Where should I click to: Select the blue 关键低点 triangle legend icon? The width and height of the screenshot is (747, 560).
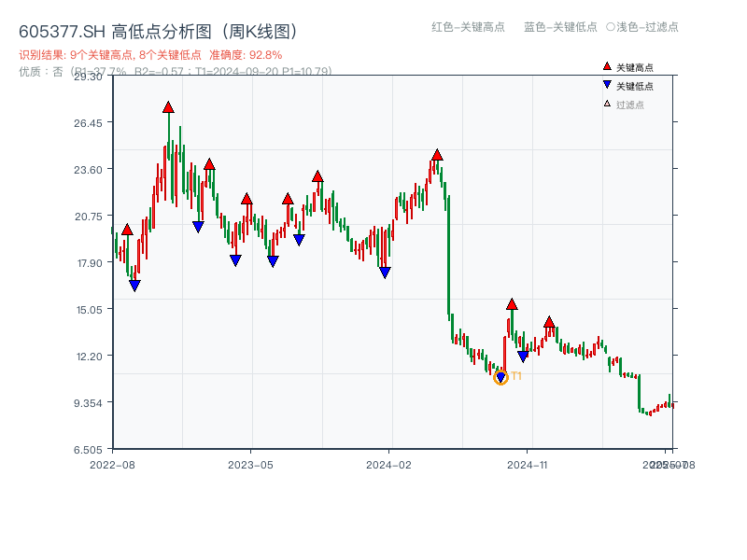(607, 85)
